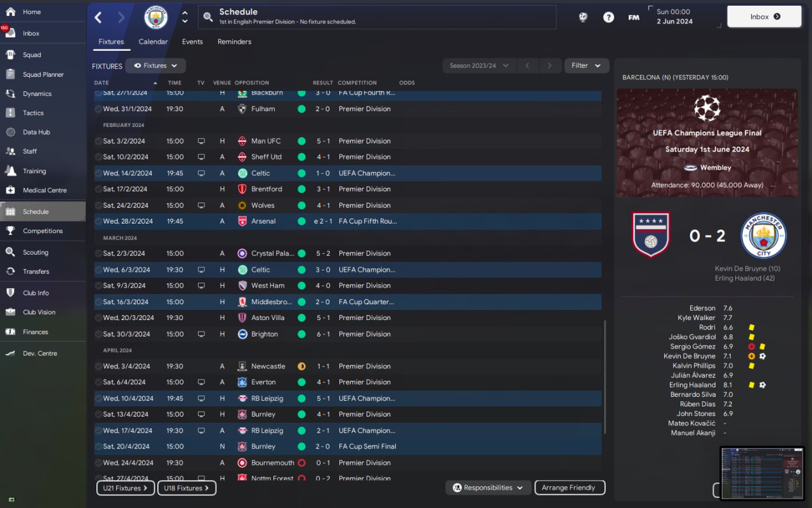
Task: Click the help question mark icon
Action: 608,17
